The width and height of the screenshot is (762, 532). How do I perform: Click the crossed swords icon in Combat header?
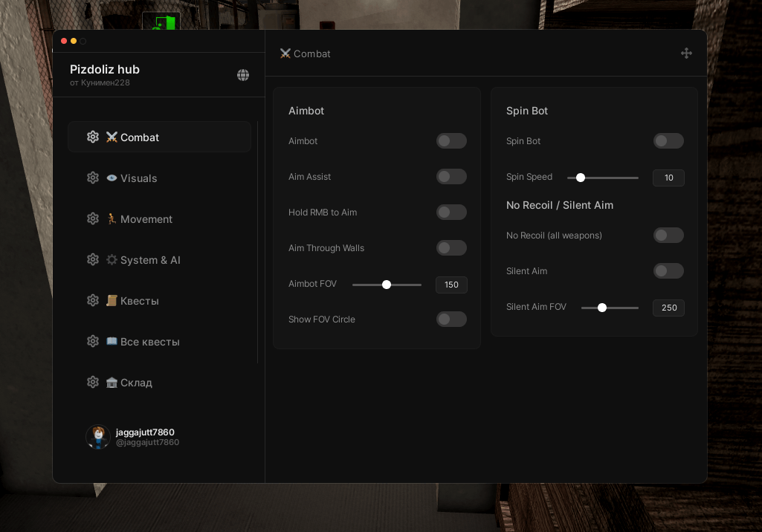pyautogui.click(x=285, y=53)
